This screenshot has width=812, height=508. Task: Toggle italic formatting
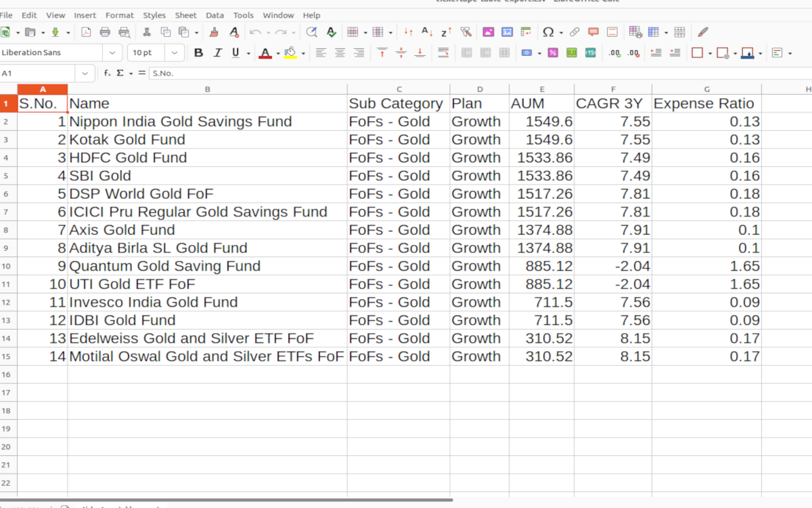pyautogui.click(x=218, y=53)
